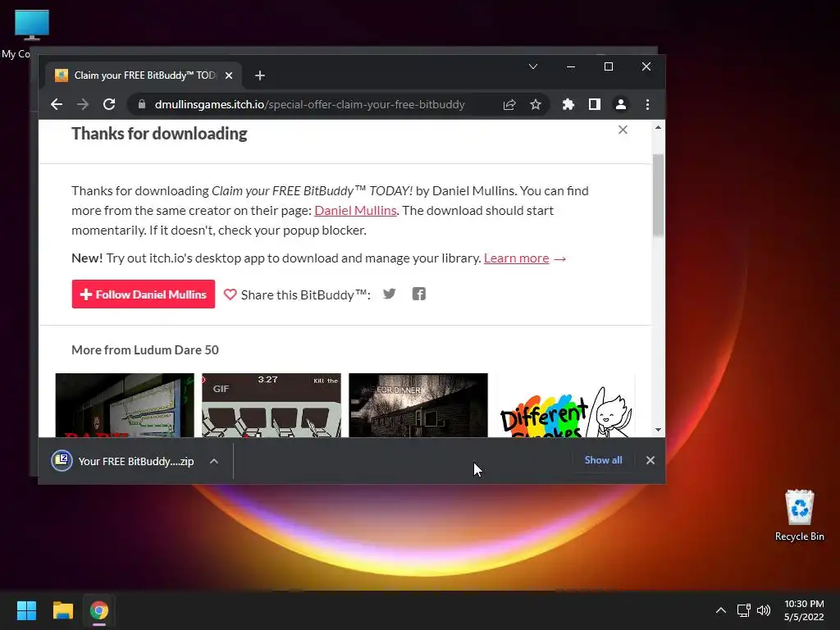Open volume control tray icon
This screenshot has height=630, width=840.
pyautogui.click(x=764, y=610)
